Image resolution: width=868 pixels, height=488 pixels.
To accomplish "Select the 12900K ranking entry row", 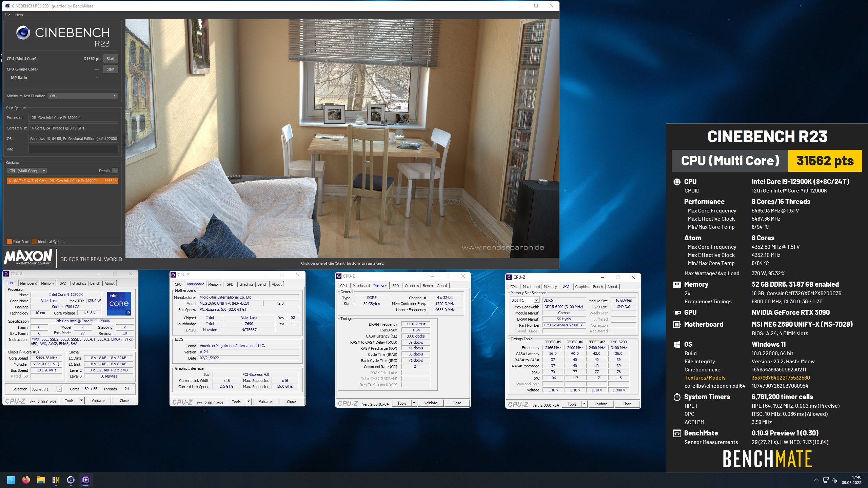I will (62, 181).
